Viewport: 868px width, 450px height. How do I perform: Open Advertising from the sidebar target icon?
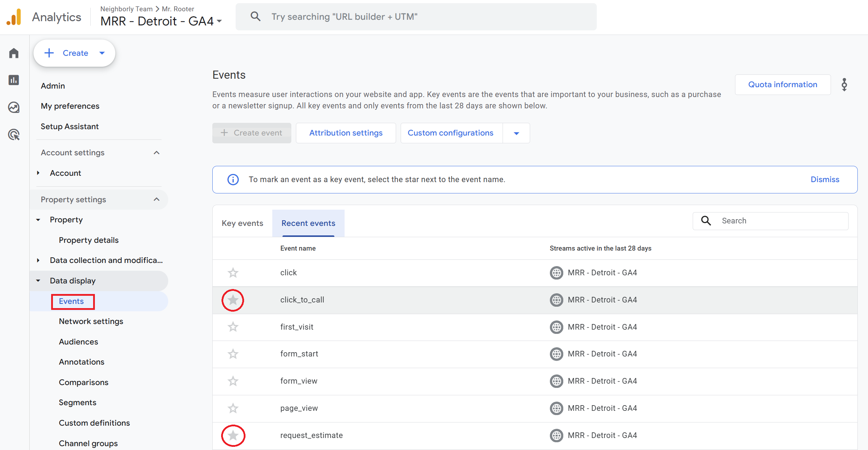click(x=14, y=134)
